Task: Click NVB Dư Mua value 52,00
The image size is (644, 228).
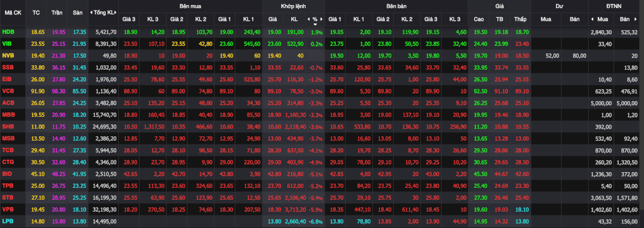Action: tap(550, 55)
